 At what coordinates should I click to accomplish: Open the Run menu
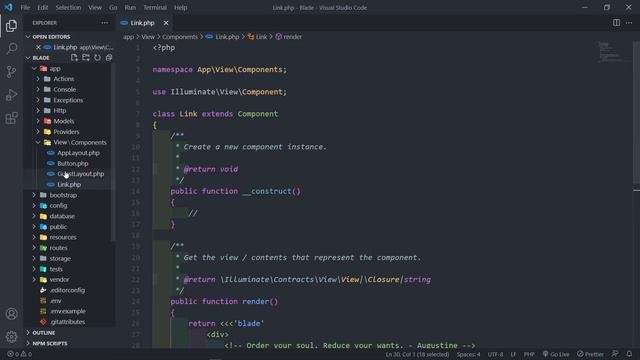pos(130,7)
